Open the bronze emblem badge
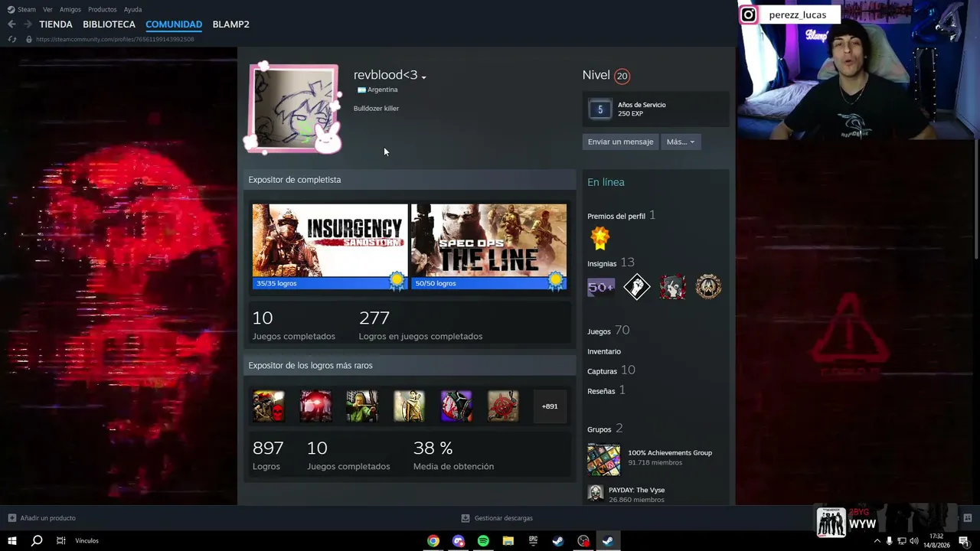This screenshot has width=980, height=551. [708, 287]
